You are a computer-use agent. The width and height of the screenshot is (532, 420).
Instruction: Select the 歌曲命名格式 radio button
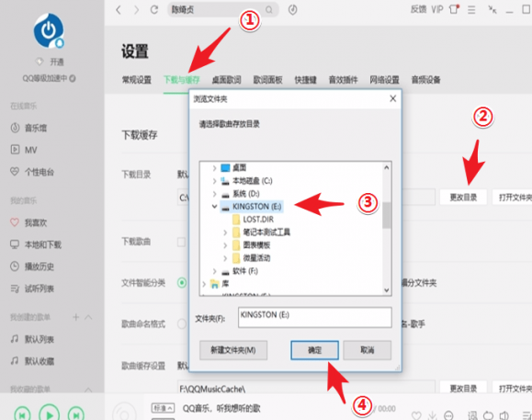point(182,324)
